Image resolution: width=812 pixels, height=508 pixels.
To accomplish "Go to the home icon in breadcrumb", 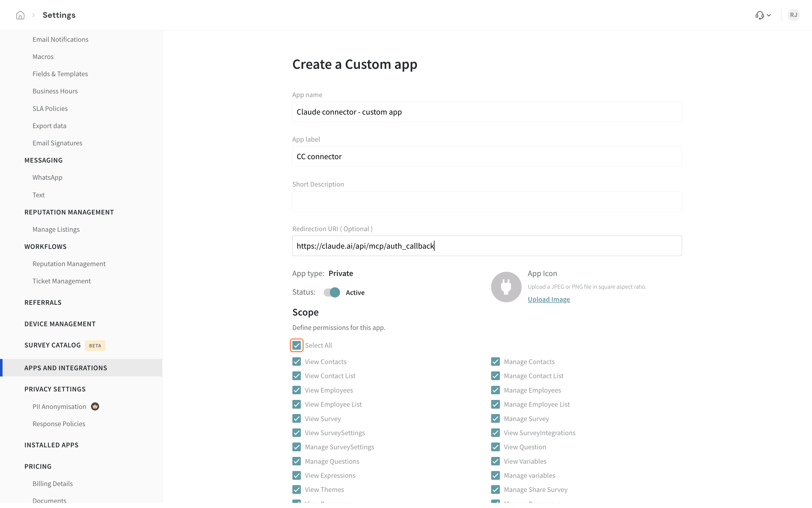I will (x=20, y=15).
